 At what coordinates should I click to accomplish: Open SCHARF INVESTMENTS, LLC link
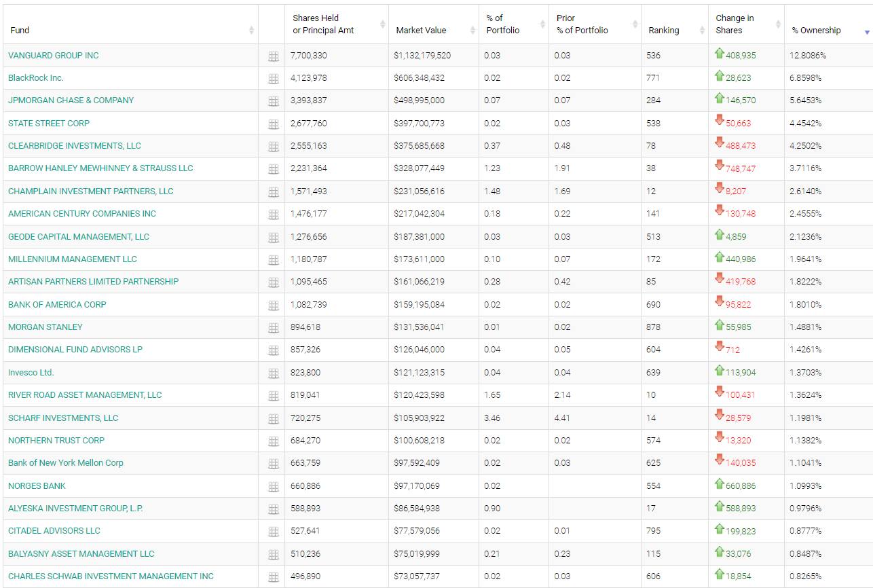click(x=63, y=418)
